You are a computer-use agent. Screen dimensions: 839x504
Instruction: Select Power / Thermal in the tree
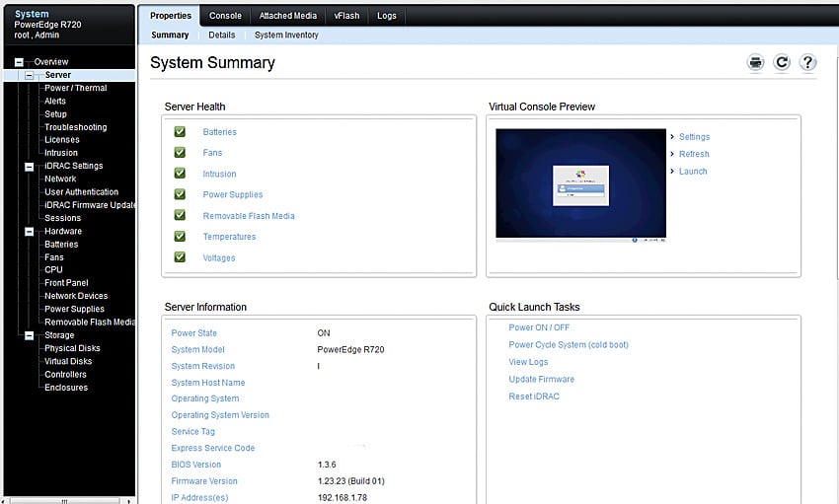(x=75, y=88)
